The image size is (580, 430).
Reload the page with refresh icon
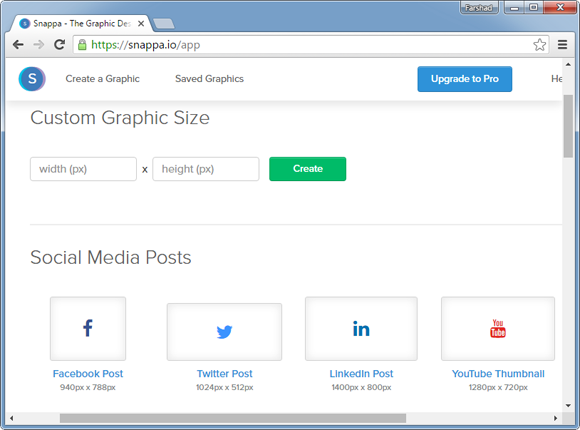[60, 45]
